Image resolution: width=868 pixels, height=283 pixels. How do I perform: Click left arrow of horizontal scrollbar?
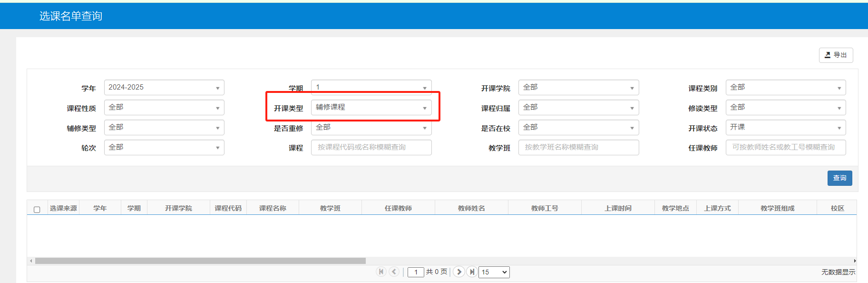(31, 261)
